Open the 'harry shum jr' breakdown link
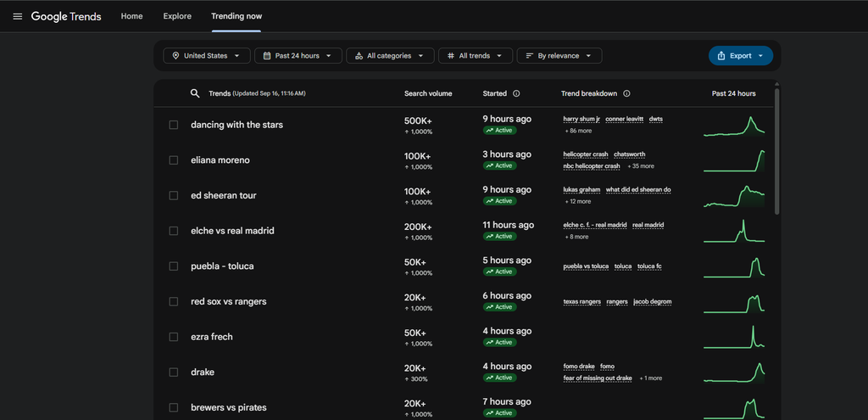868x420 pixels. tap(581, 119)
